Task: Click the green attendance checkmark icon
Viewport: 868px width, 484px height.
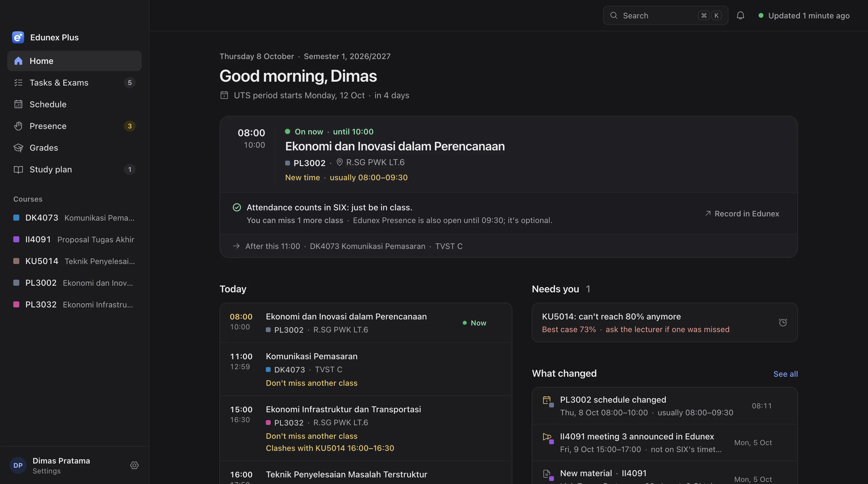Action: pos(237,207)
